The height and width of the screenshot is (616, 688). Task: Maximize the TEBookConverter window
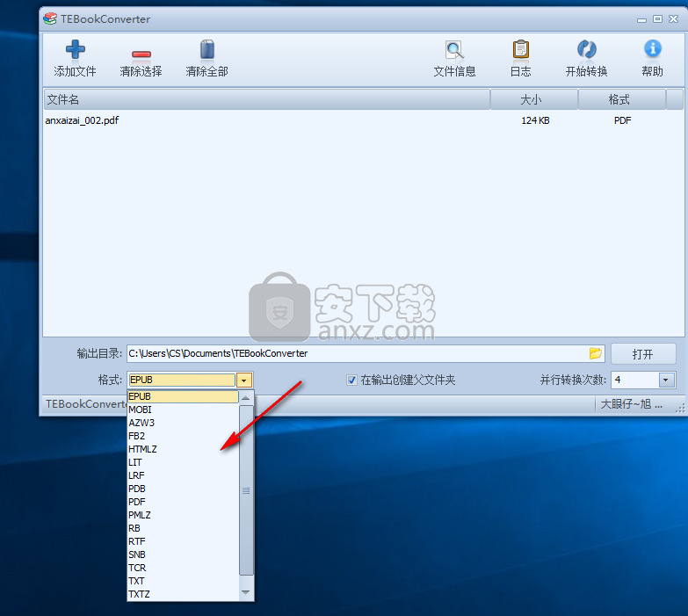657,18
